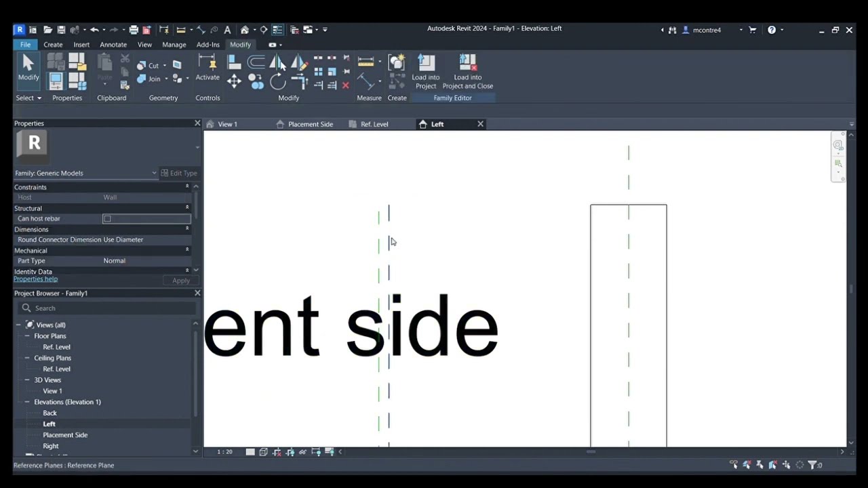868x488 pixels.
Task: Collapse the Floor Plans tree node
Action: coord(27,336)
